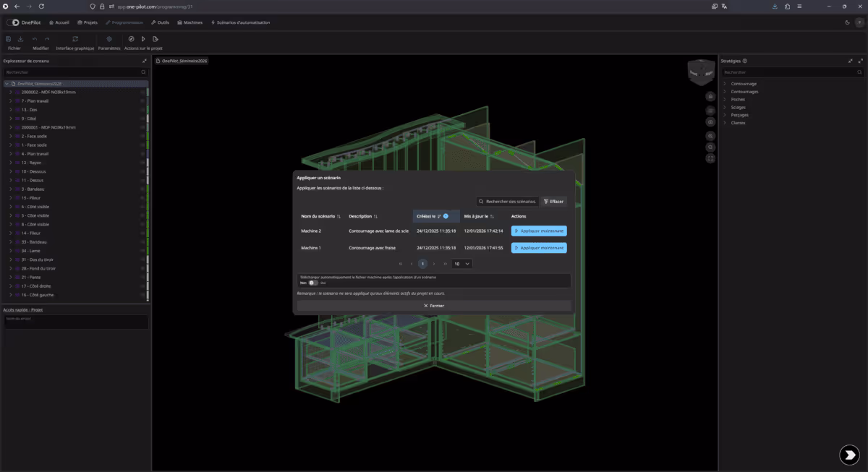This screenshot has width=868, height=472.
Task: Click the refresh Interface graphique icon
Action: 75,39
